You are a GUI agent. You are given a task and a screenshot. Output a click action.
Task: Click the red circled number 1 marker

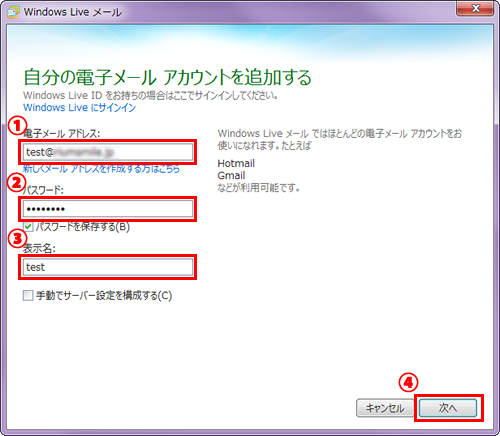coord(17,126)
